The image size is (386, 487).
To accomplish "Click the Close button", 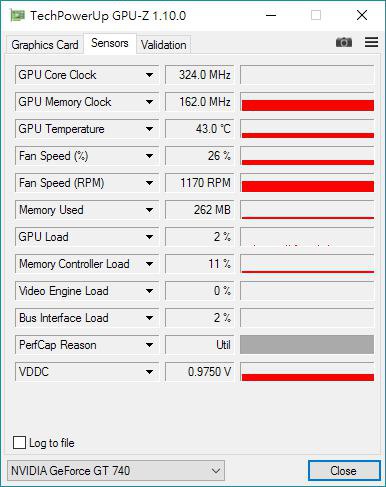I will tap(344, 470).
